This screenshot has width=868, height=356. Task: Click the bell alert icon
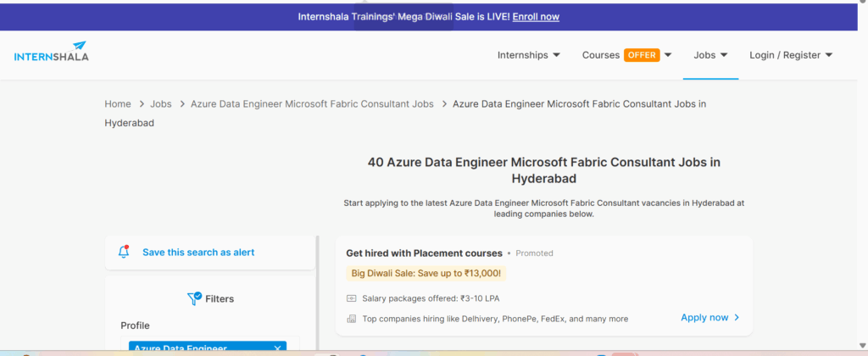(x=124, y=252)
